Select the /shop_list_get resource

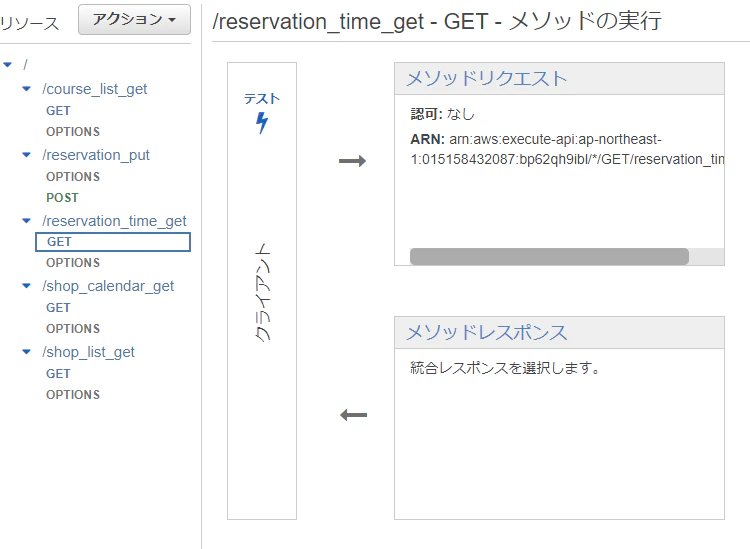coord(88,352)
